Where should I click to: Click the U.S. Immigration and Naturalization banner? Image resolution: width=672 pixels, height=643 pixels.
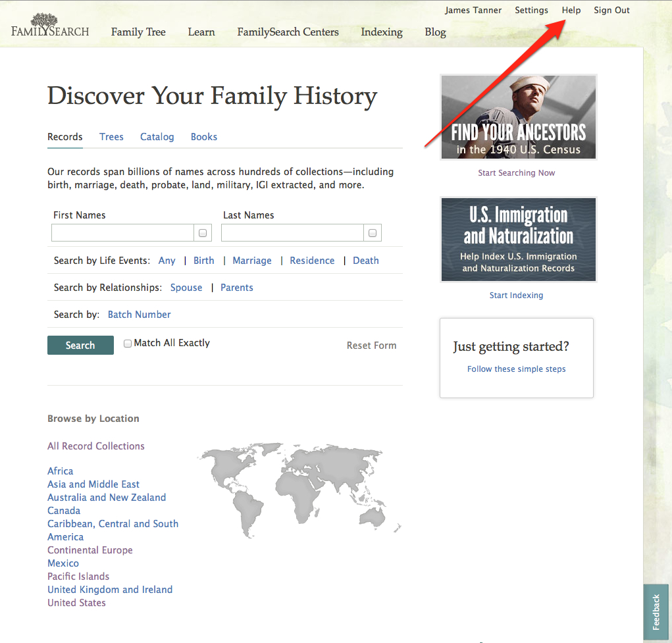pyautogui.click(x=518, y=240)
